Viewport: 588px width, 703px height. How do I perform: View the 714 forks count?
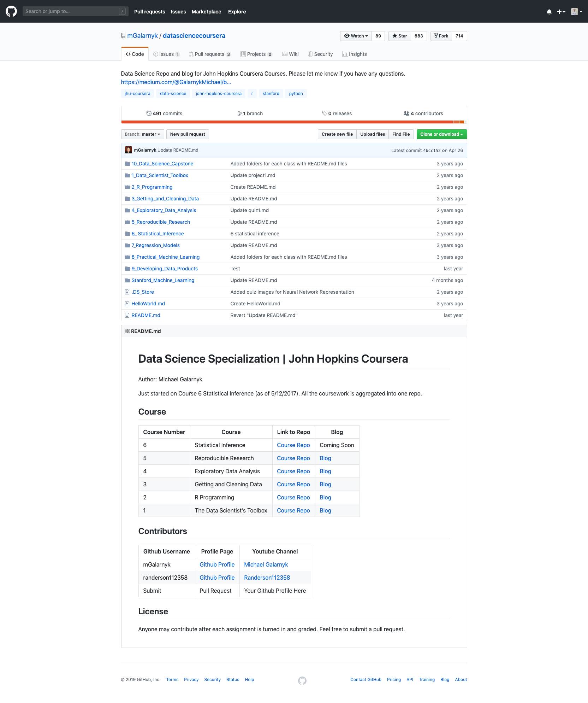[x=459, y=36]
